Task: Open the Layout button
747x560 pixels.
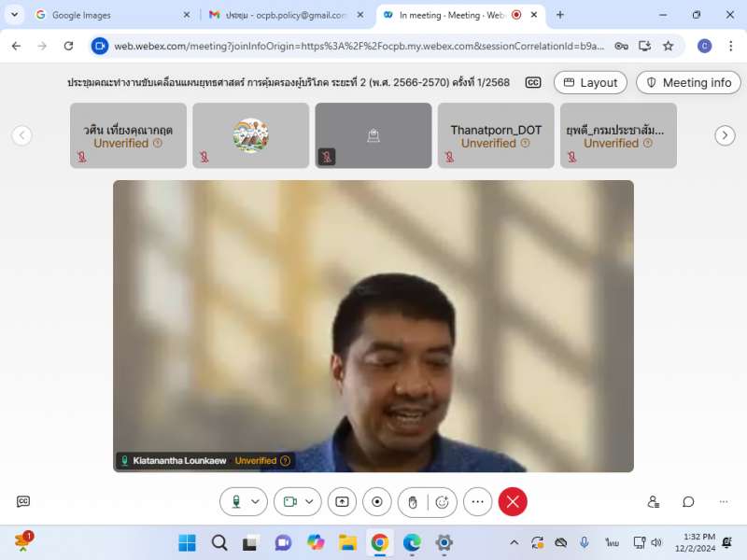Action: pyautogui.click(x=590, y=82)
